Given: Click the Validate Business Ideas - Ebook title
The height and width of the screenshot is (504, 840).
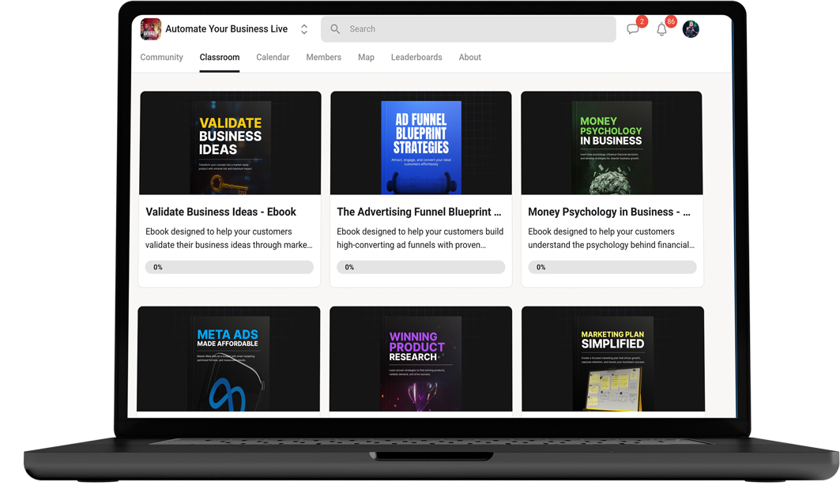Looking at the screenshot, I should [221, 212].
